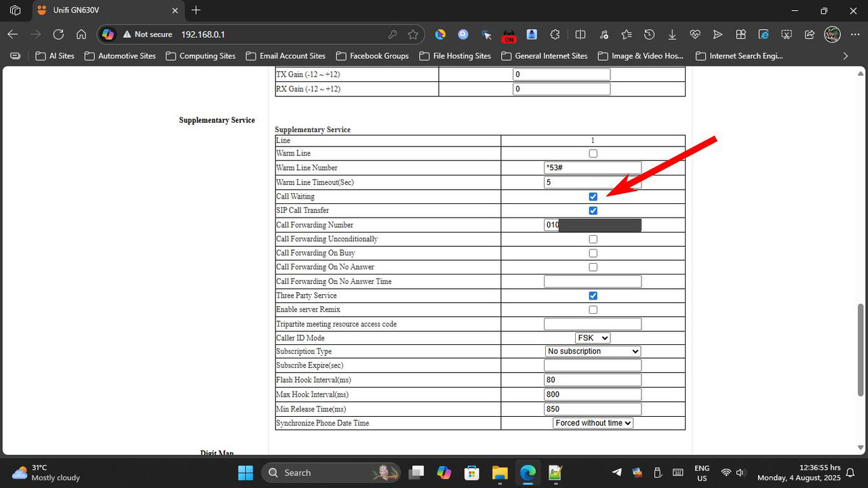The height and width of the screenshot is (488, 868).
Task: Enable Call Forwarding Unconditionally
Action: point(593,239)
